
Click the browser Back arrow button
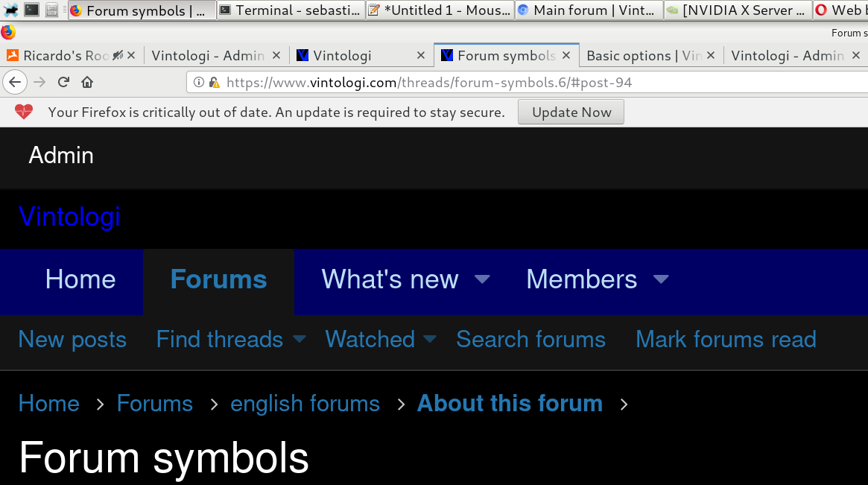[15, 82]
